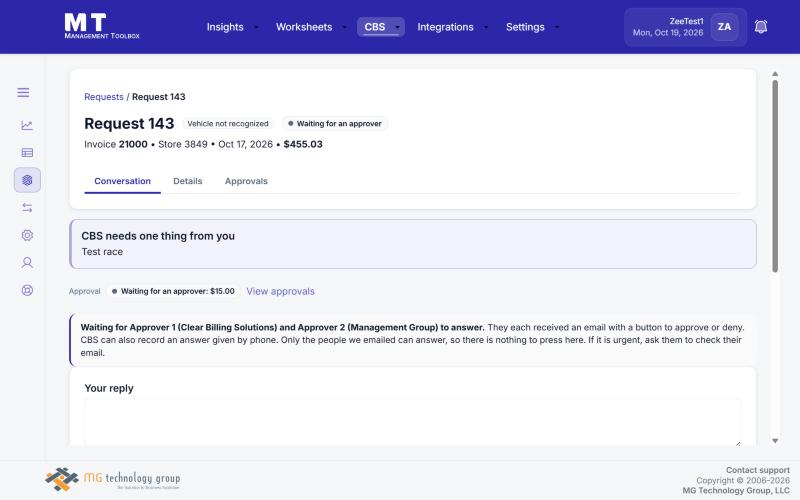Click the Management Toolbox logo

pyautogui.click(x=102, y=26)
